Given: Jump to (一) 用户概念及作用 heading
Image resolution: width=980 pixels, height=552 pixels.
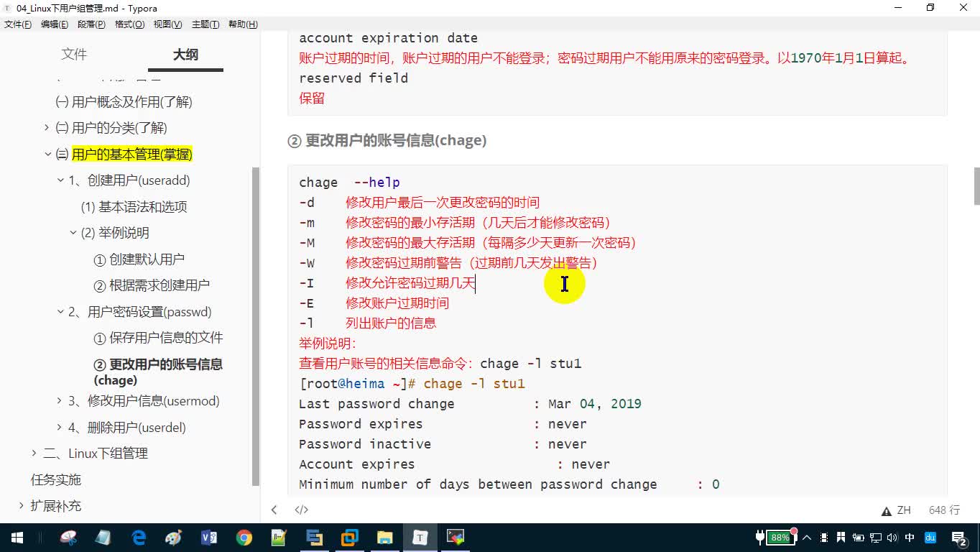Looking at the screenshot, I should click(x=124, y=102).
